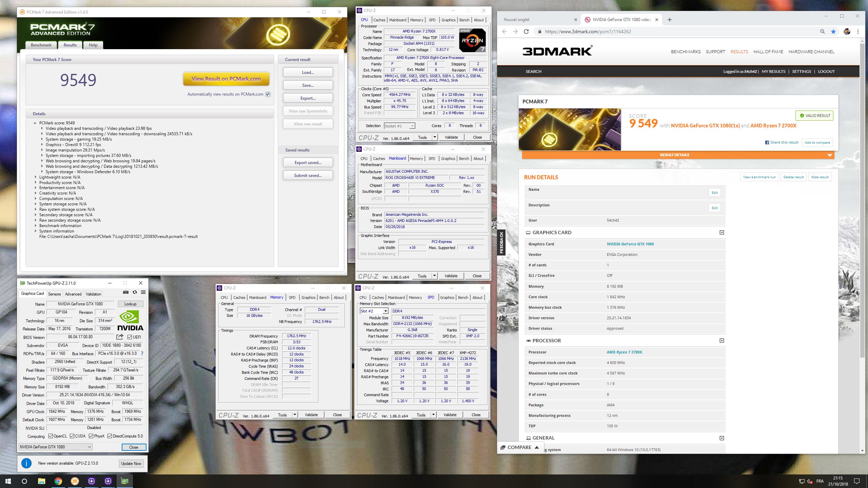Click the FEEDBACK side tab
The width and height of the screenshot is (868, 488).
[x=501, y=243]
